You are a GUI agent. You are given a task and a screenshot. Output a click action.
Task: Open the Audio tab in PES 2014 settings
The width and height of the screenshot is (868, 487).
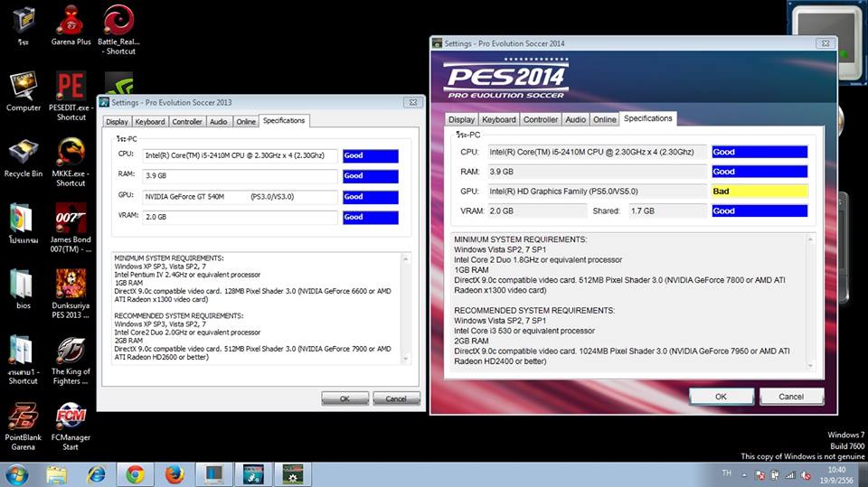pyautogui.click(x=576, y=119)
